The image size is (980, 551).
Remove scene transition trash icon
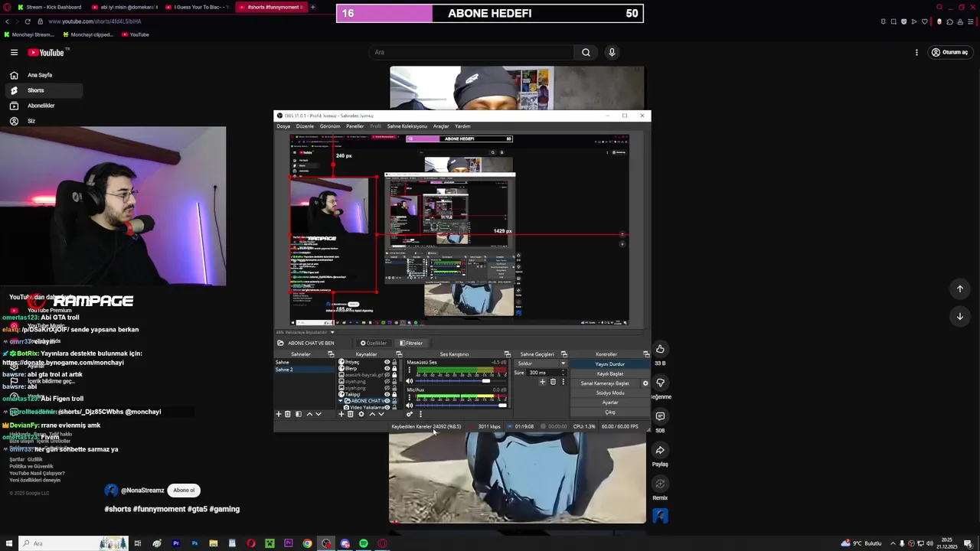pyautogui.click(x=553, y=382)
